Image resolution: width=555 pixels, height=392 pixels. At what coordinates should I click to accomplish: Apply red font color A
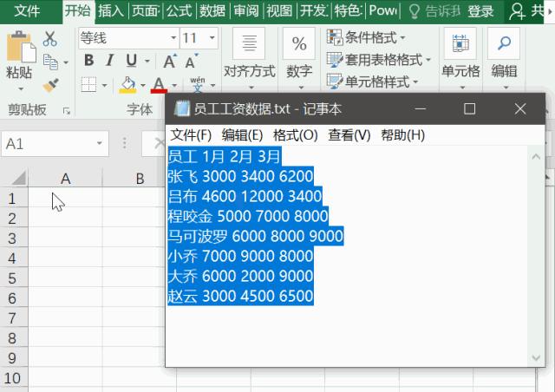159,85
